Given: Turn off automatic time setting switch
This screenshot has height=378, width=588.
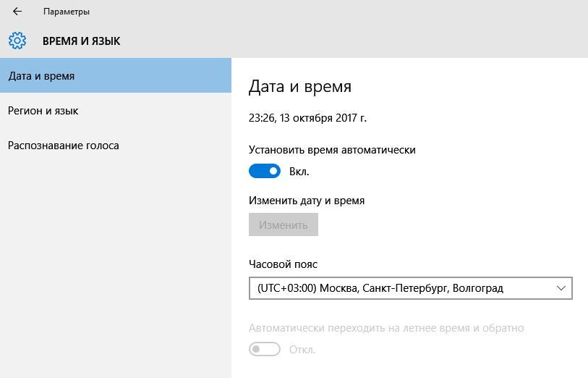Looking at the screenshot, I should pos(265,171).
